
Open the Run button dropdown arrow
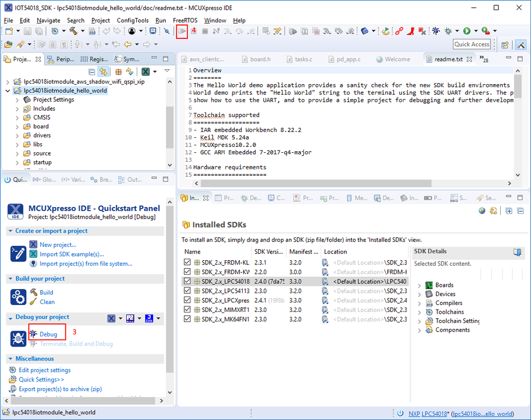(x=476, y=31)
